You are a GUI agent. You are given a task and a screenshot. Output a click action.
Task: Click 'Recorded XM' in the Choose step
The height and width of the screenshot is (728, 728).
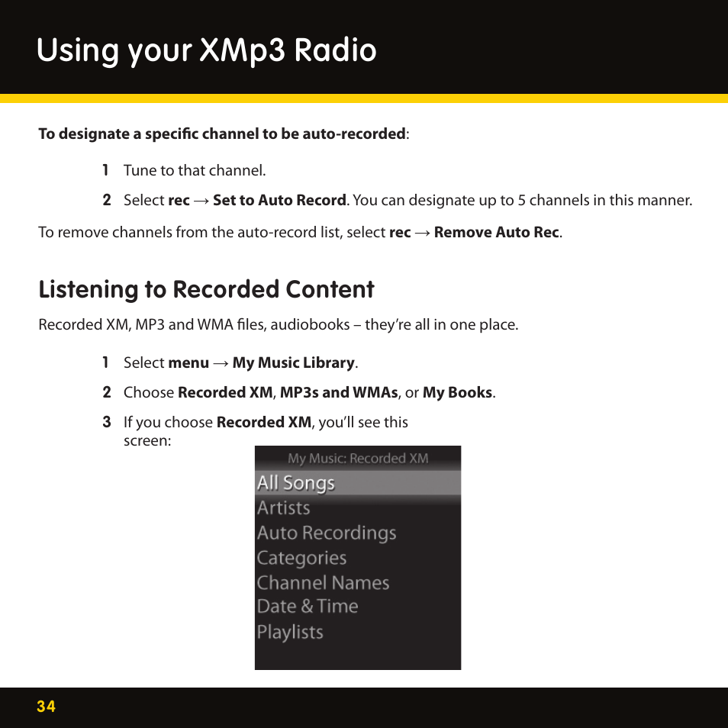[x=225, y=392]
